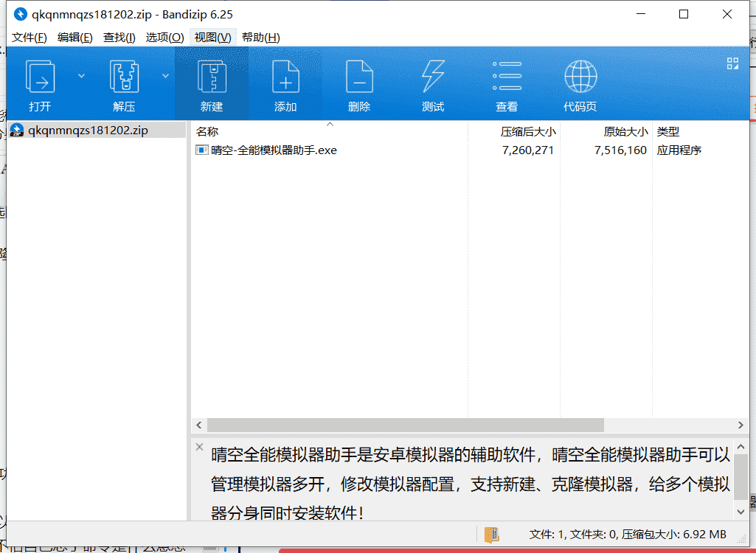The width and height of the screenshot is (756, 553).
Task: Maximize the Bandizip window
Action: click(684, 15)
